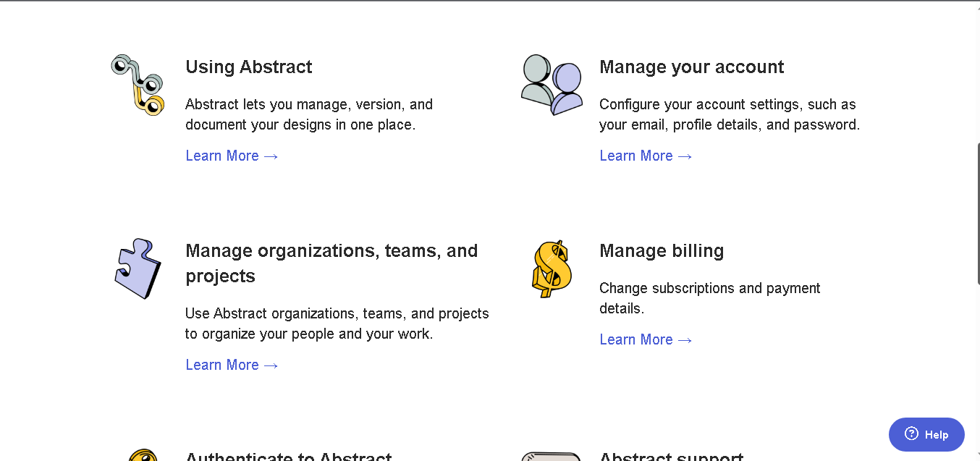Select the Manage your account heading

click(x=691, y=67)
